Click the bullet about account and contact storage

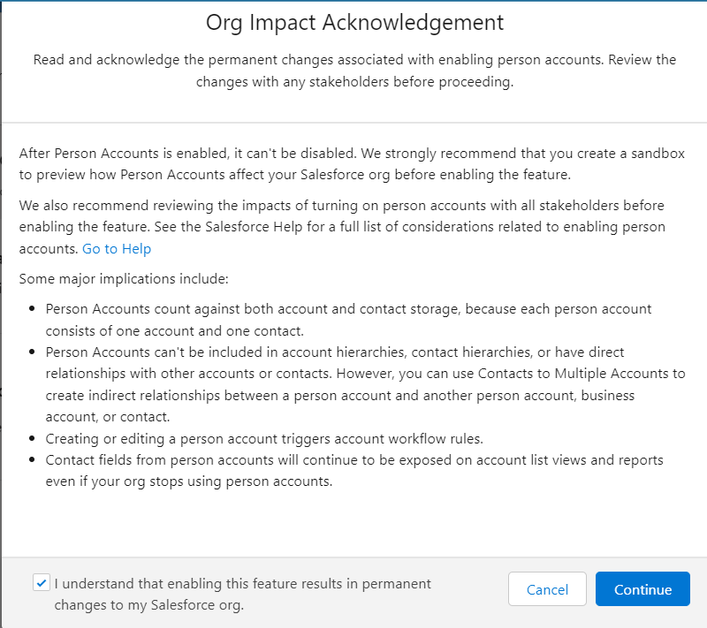[x=348, y=319]
